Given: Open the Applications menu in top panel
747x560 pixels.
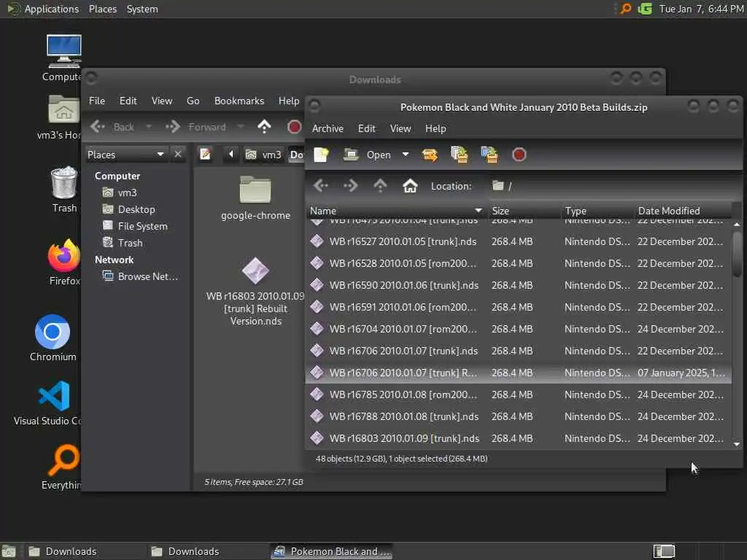Looking at the screenshot, I should point(43,9).
